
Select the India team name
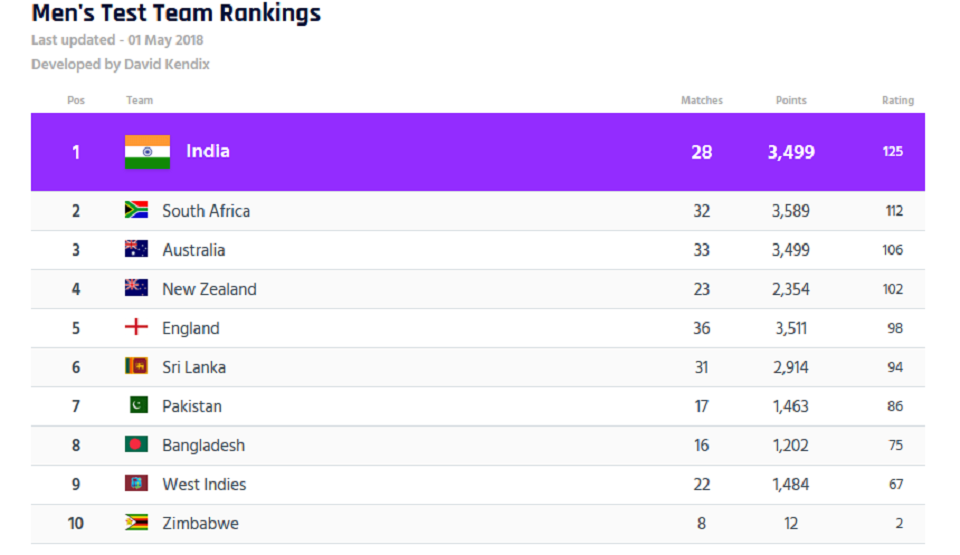coord(208,152)
